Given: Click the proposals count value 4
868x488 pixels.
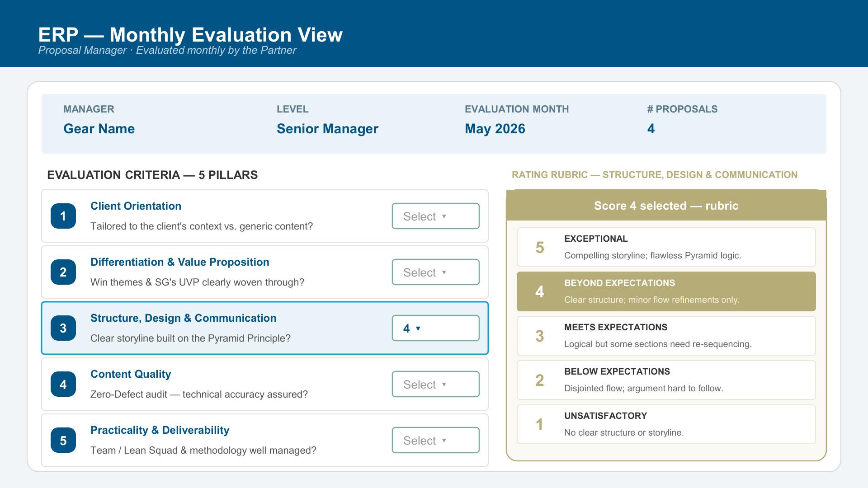Looking at the screenshot, I should click(651, 129).
